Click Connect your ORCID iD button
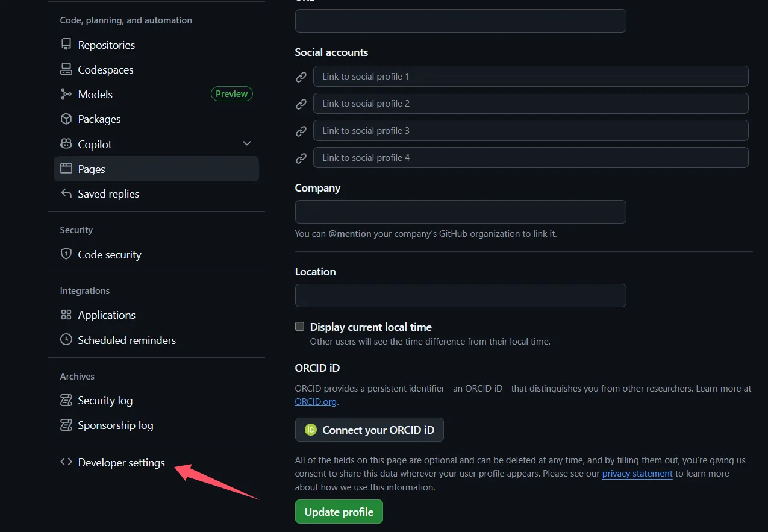This screenshot has width=768, height=532. pos(369,430)
